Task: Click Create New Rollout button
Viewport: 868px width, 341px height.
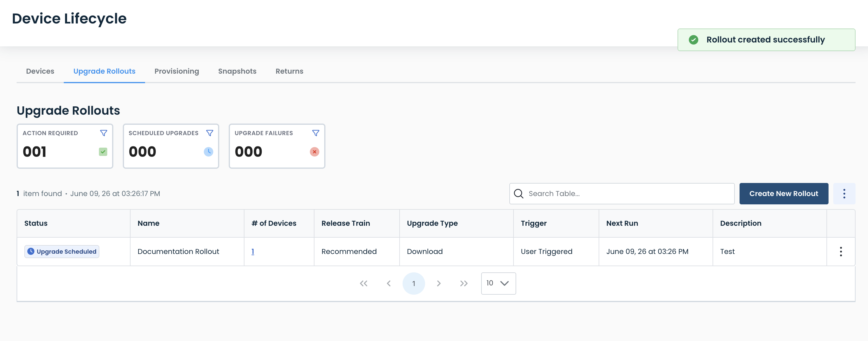Action: tap(784, 194)
